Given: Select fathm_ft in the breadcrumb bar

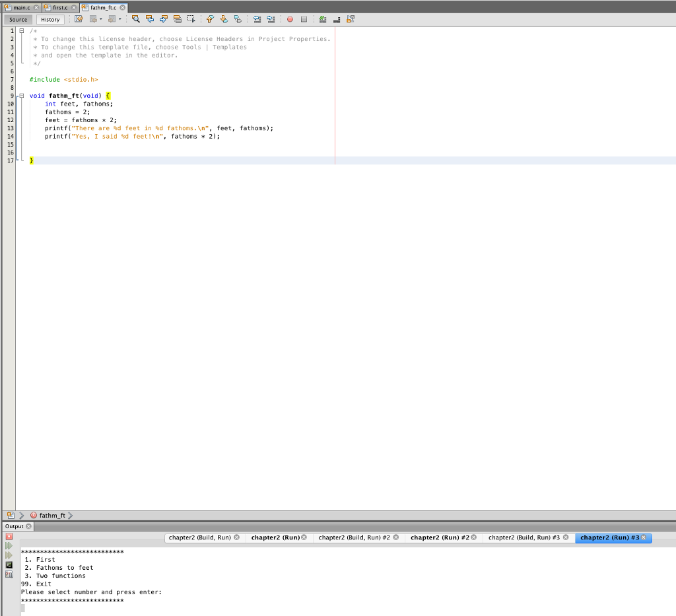Looking at the screenshot, I should [52, 516].
